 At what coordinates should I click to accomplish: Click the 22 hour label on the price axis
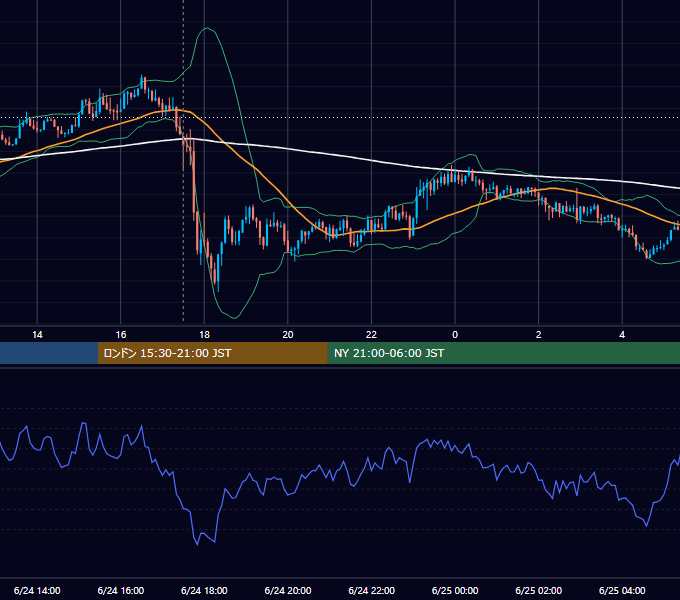click(371, 335)
